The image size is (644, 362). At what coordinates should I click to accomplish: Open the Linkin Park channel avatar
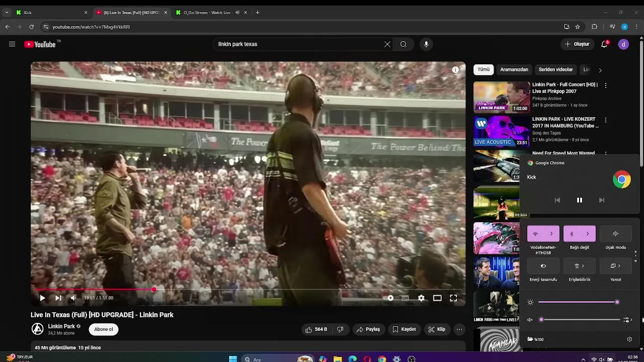click(38, 329)
